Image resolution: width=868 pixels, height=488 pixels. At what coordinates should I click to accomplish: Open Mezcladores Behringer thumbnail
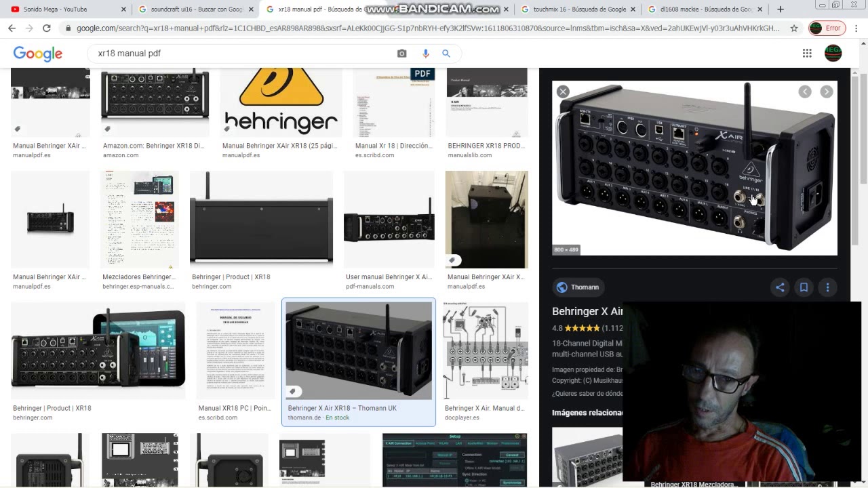pos(140,220)
